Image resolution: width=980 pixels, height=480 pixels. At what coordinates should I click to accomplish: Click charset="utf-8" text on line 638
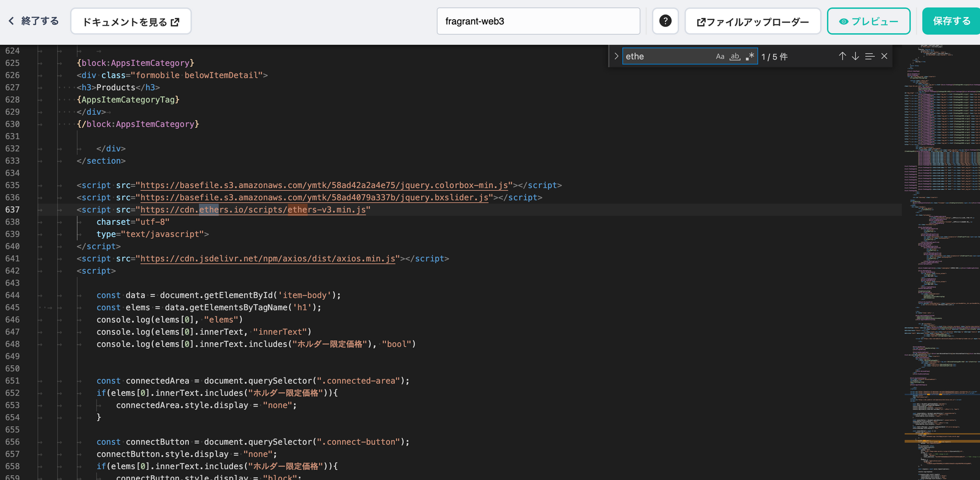(133, 222)
